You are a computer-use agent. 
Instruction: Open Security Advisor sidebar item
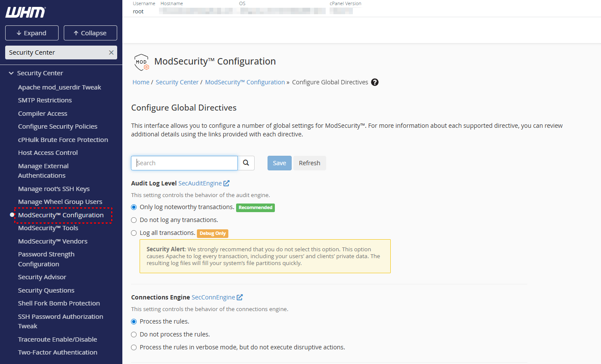(x=42, y=277)
